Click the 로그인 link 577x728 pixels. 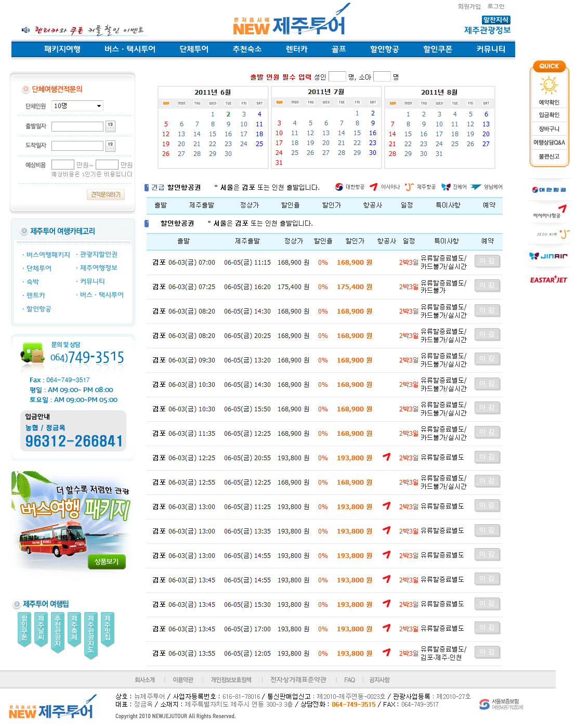point(496,6)
